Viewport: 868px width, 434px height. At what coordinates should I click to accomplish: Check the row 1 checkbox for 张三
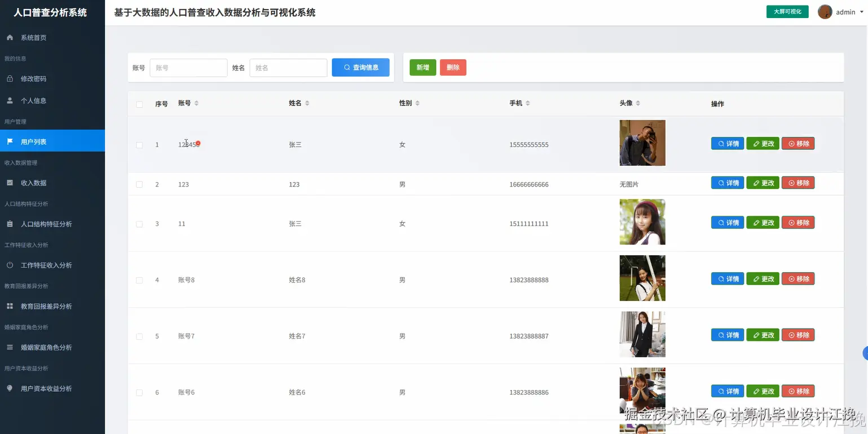139,145
